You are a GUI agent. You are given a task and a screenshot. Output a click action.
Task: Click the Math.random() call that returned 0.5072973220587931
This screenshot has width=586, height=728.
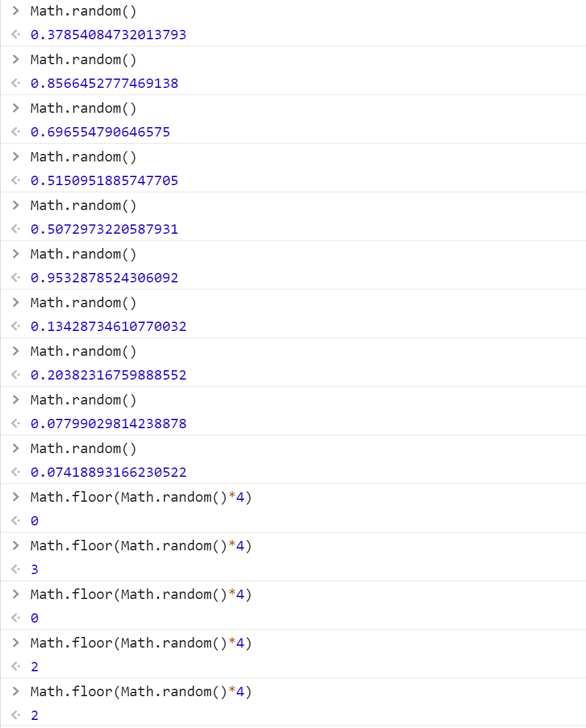point(84,205)
